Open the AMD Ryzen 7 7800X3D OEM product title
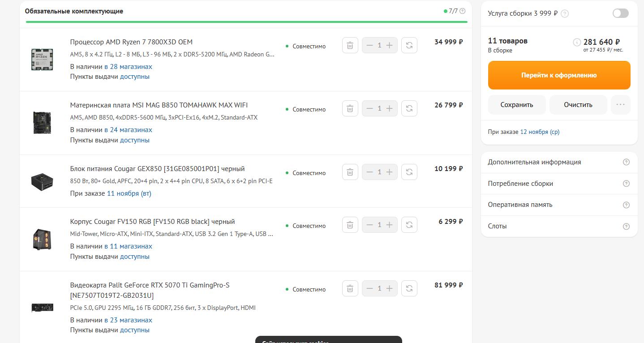644x343 pixels. 131,42
